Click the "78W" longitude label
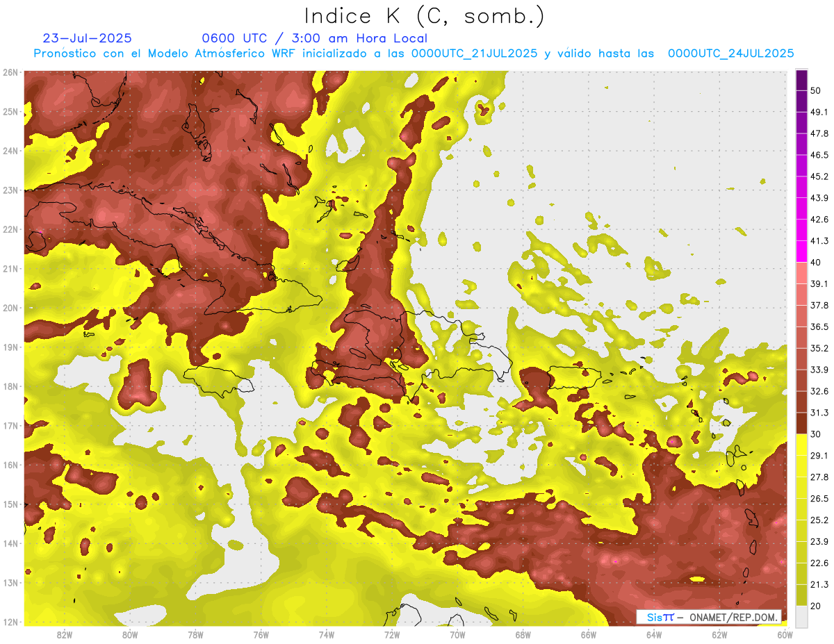The width and height of the screenshot is (834, 644). point(195,635)
